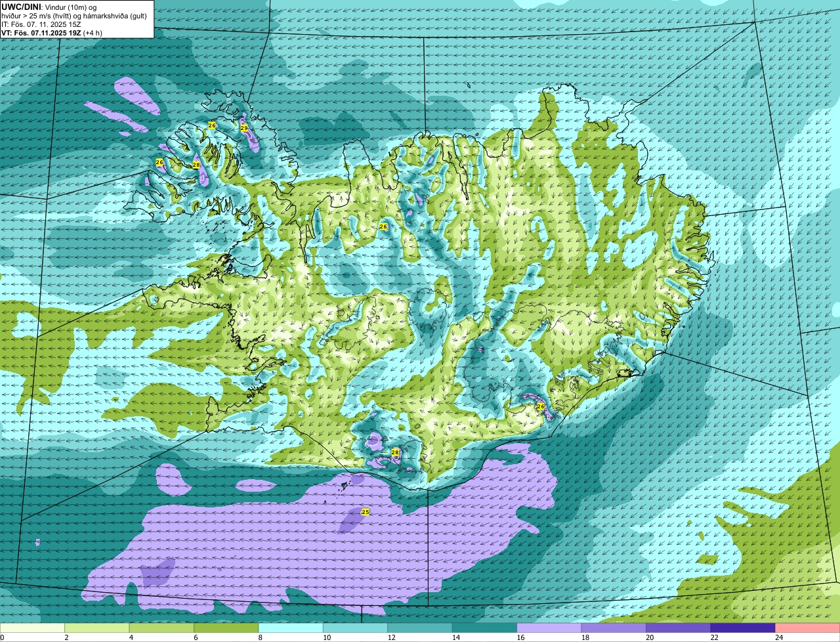The image size is (840, 642).
Task: Click gust label 26 on the southeast coast
Action: click(x=541, y=406)
